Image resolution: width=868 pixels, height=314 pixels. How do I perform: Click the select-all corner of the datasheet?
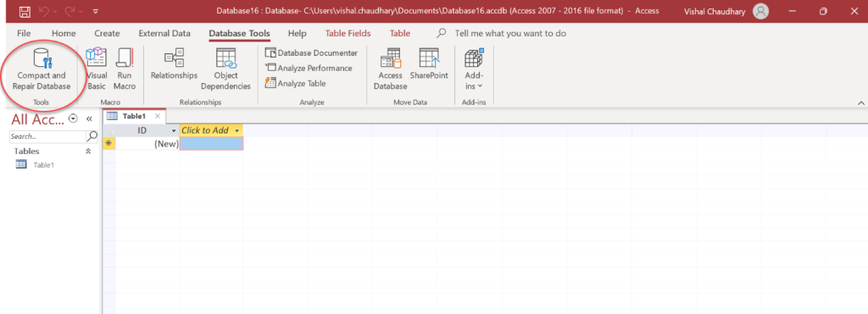109,130
